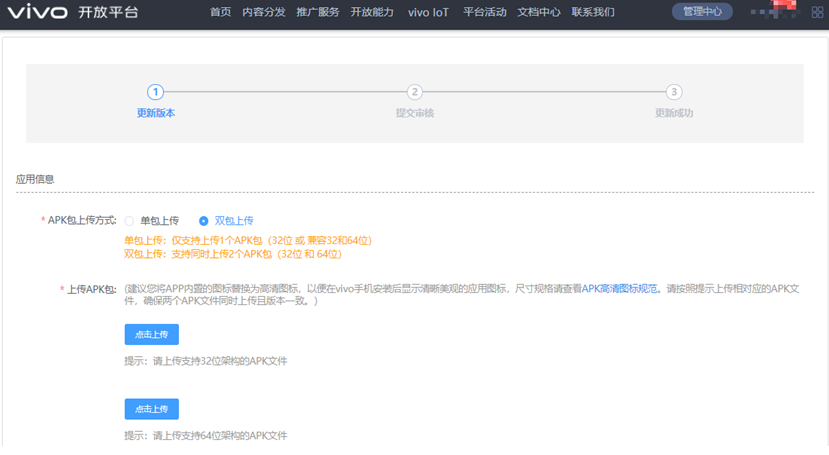This screenshot has width=829, height=455.
Task: Open the vivo IoT menu item
Action: 428,12
